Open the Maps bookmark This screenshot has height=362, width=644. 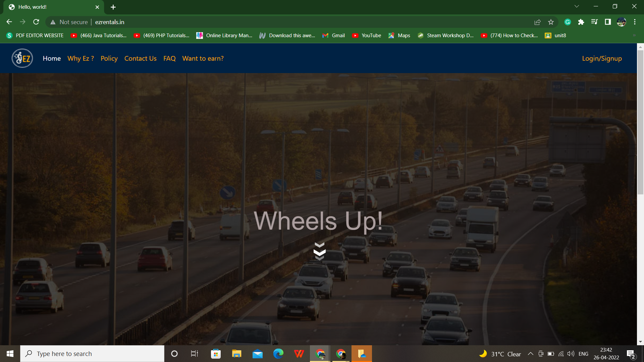click(399, 36)
